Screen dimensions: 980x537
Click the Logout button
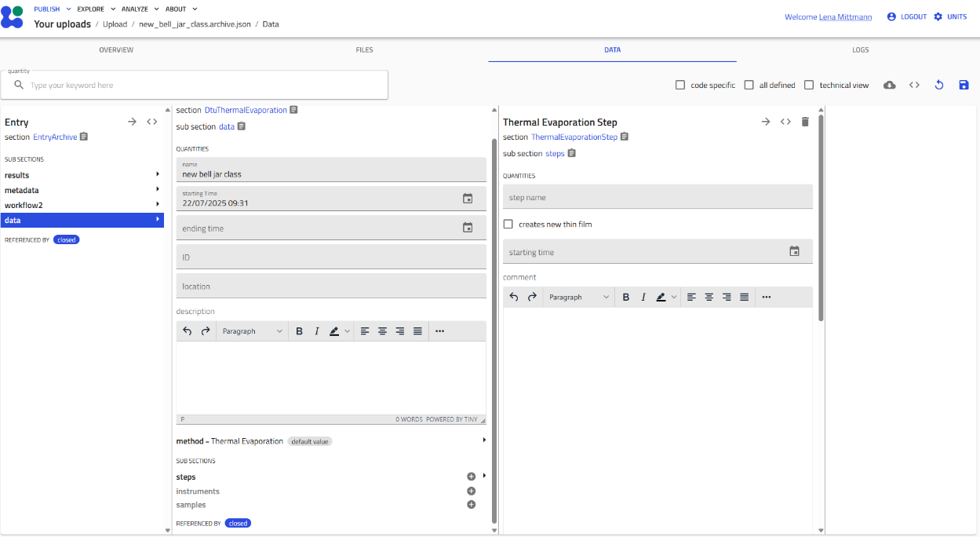907,16
